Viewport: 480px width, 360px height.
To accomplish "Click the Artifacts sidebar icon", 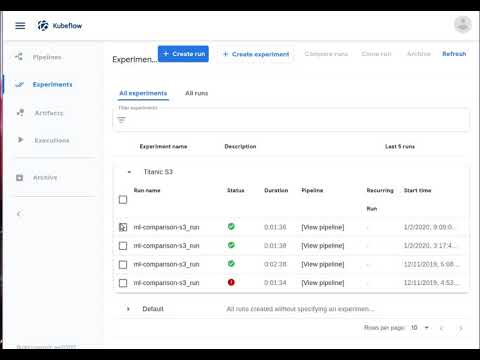I will click(20, 113).
